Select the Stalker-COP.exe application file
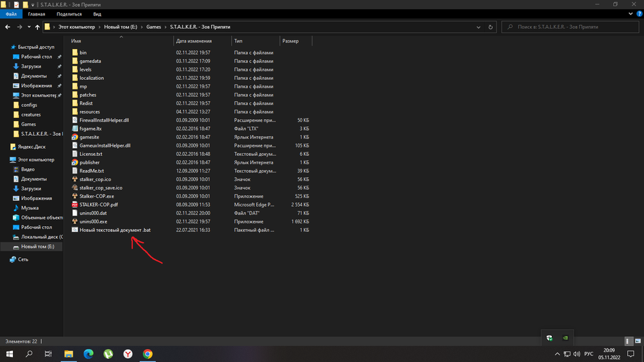The height and width of the screenshot is (362, 644). click(x=97, y=196)
